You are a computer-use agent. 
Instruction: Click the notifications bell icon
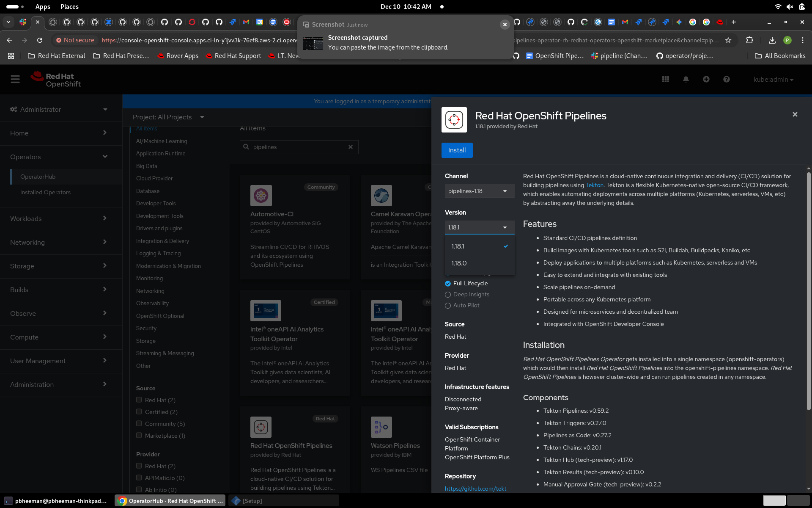pyautogui.click(x=686, y=79)
